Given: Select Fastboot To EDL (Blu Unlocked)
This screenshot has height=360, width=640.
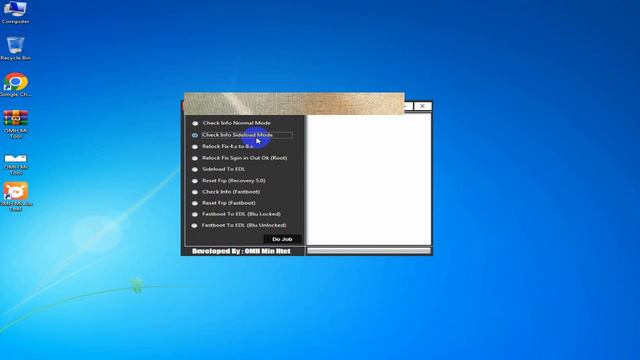Looking at the screenshot, I should (239, 225).
